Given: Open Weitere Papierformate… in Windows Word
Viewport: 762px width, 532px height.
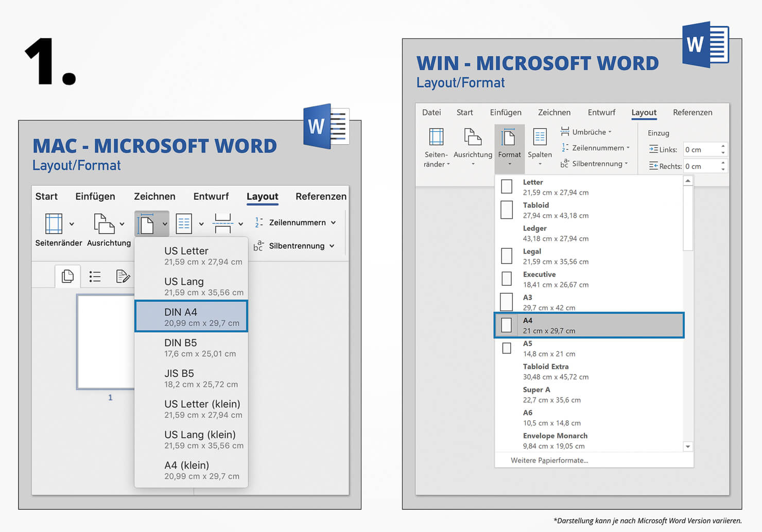Looking at the screenshot, I should (549, 460).
